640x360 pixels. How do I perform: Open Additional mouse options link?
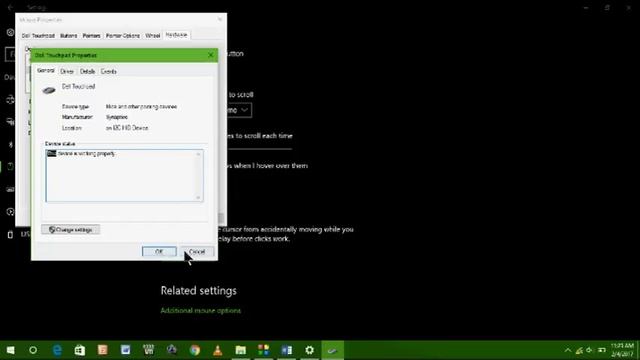200,311
